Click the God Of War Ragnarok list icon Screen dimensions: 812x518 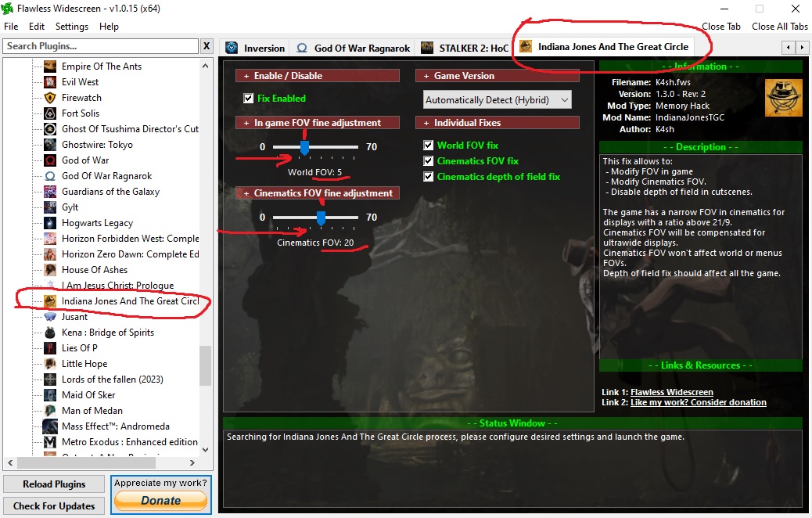pos(50,176)
